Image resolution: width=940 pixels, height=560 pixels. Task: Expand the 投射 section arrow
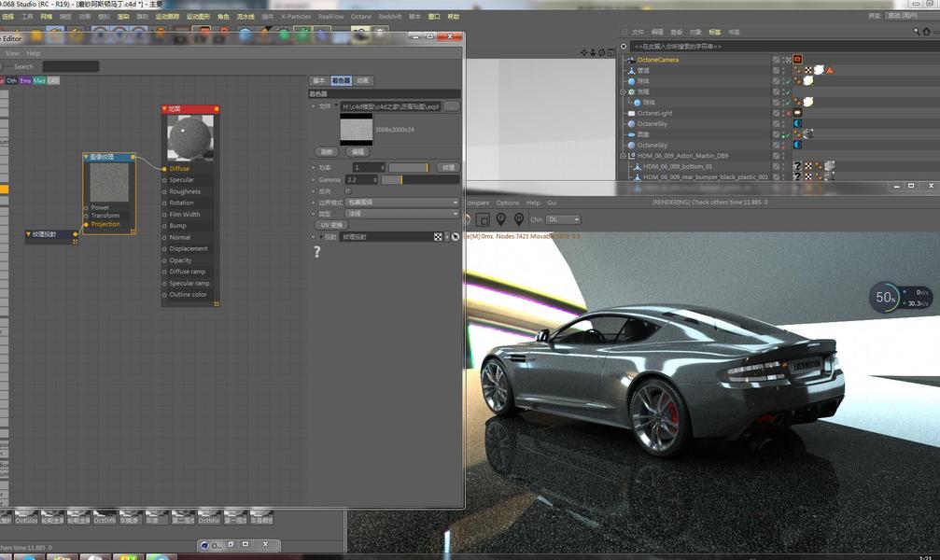(321, 237)
